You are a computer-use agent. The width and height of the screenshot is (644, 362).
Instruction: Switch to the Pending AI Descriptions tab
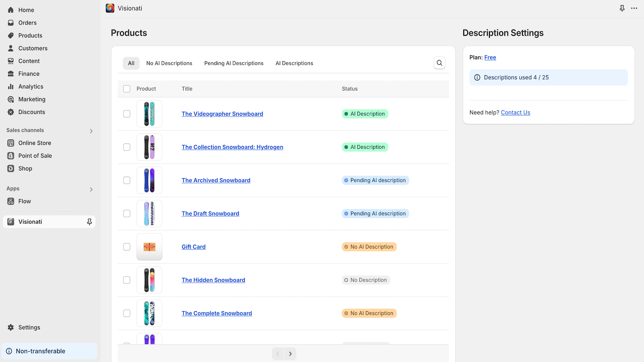[234, 63]
